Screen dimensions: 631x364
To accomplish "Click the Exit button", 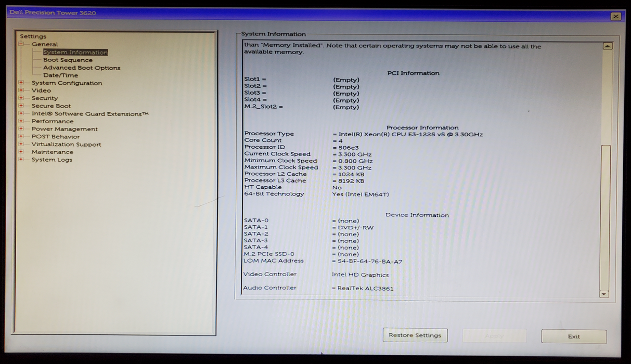I will [574, 336].
